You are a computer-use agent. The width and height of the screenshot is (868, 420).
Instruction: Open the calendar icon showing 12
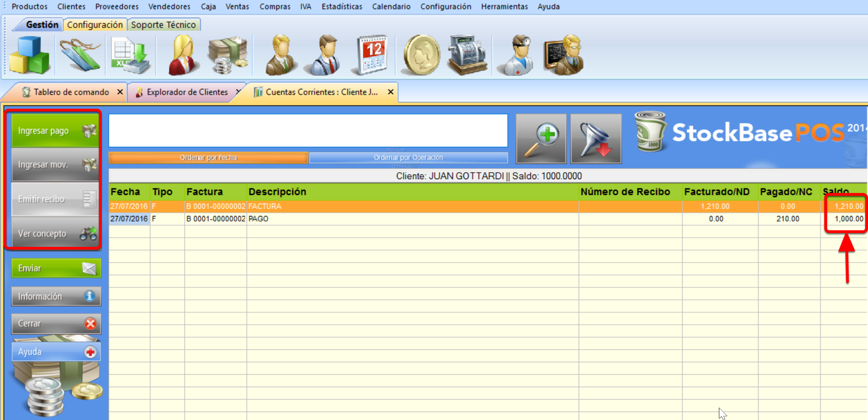(x=371, y=55)
